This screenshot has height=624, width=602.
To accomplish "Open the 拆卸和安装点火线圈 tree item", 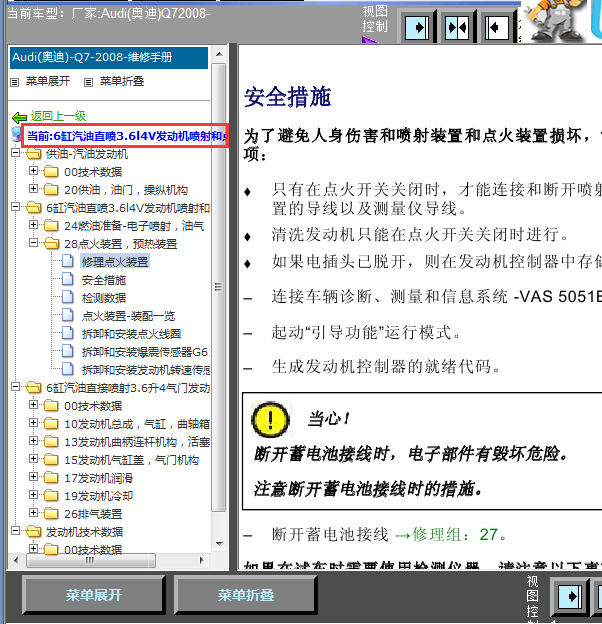I will point(131,334).
